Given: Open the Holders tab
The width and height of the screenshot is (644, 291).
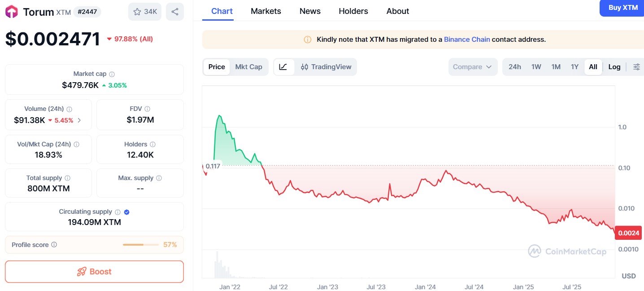Looking at the screenshot, I should [x=353, y=11].
